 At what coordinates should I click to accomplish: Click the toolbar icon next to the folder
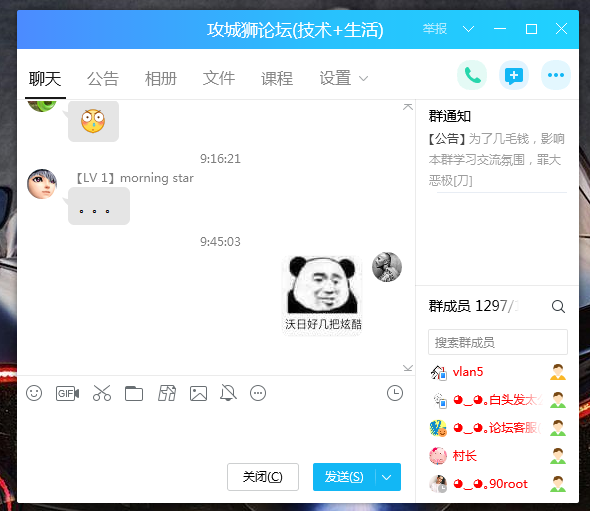[167, 393]
